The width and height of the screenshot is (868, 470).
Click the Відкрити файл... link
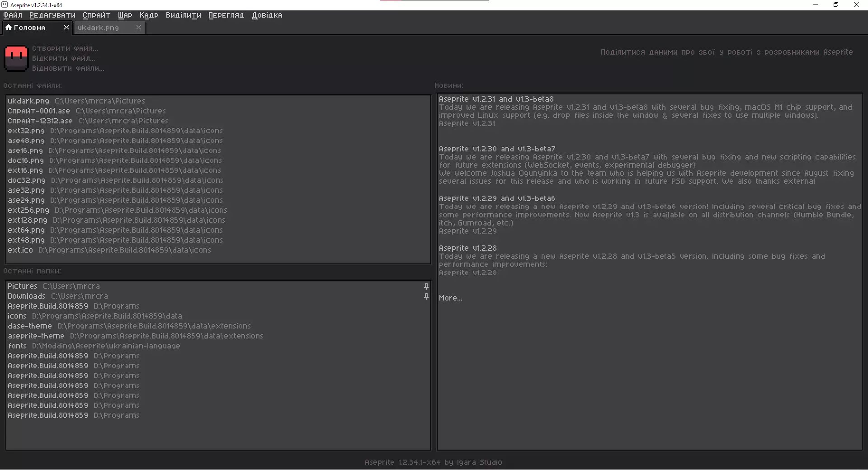click(64, 59)
